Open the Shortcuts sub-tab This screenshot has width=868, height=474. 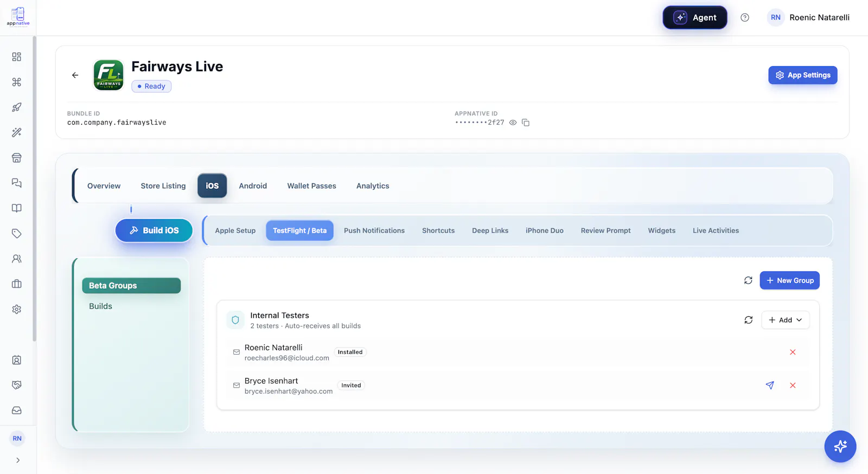point(438,230)
